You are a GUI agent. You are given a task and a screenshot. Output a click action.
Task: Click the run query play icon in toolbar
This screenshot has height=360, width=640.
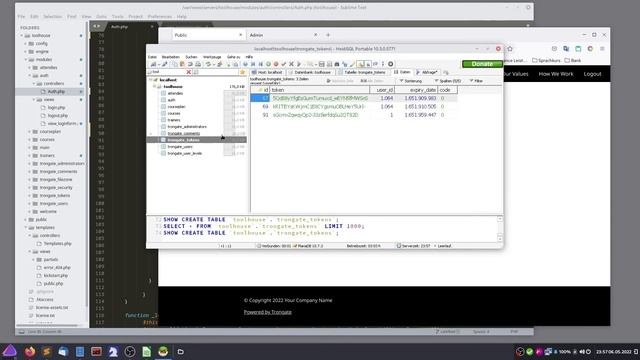(299, 64)
